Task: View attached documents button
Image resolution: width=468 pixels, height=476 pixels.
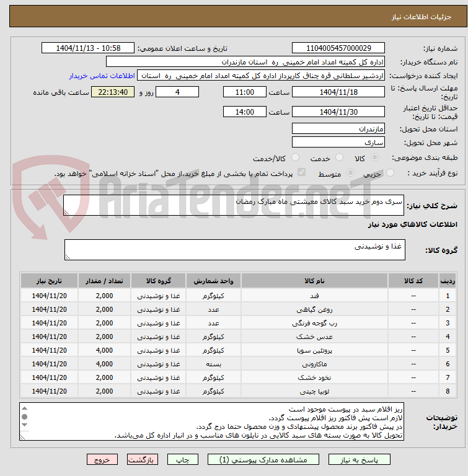Action: click(263, 460)
